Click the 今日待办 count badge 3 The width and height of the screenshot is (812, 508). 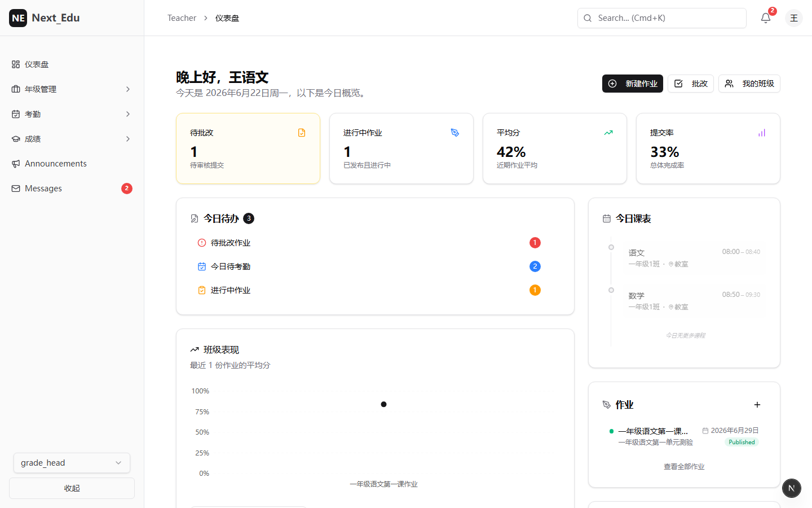[249, 218]
